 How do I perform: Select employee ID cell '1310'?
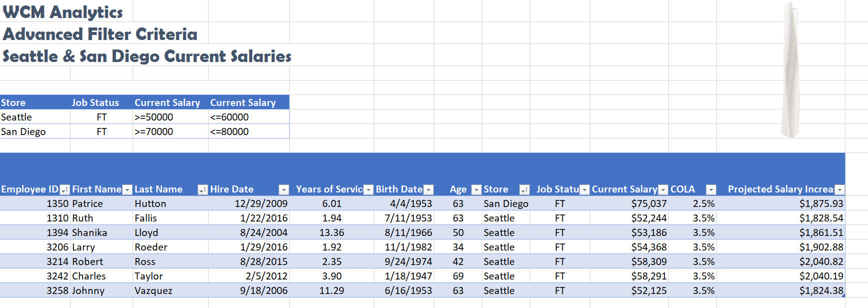(x=35, y=218)
